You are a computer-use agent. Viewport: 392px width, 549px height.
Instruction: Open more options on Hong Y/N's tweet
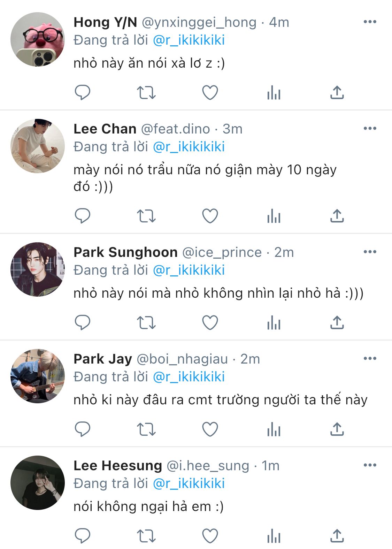(x=370, y=22)
